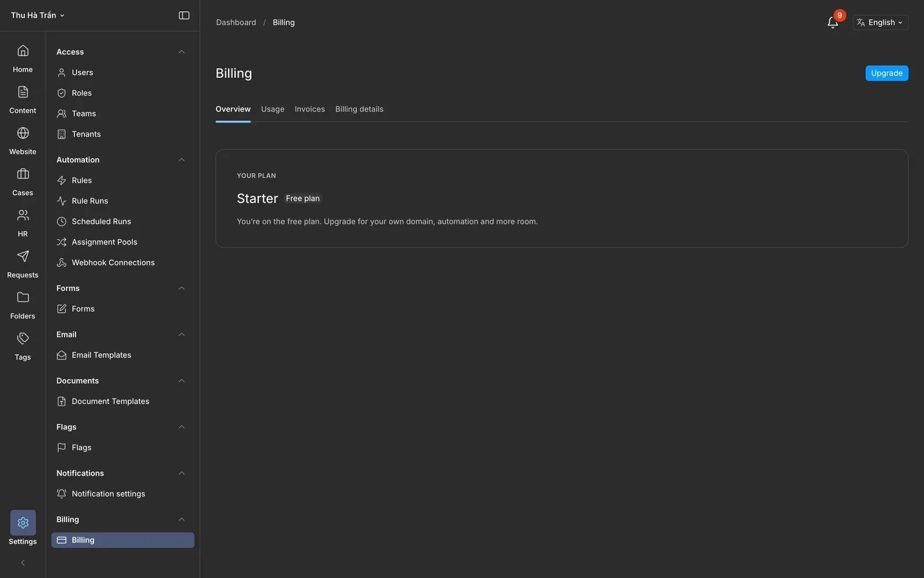This screenshot has height=578, width=924.
Task: Open the Tags icon in sidebar
Action: [x=23, y=338]
